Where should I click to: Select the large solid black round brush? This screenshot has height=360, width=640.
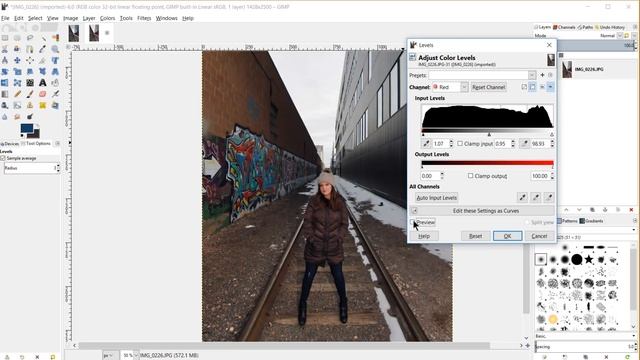(577, 259)
